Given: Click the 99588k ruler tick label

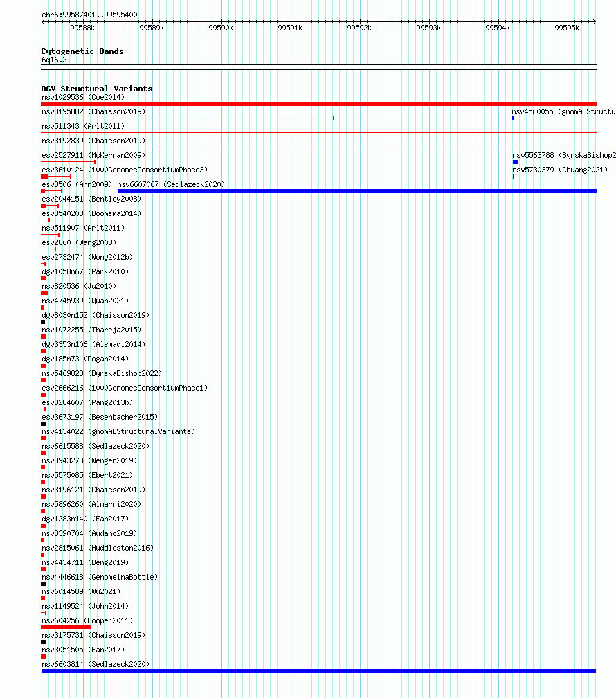Looking at the screenshot, I should point(82,28).
